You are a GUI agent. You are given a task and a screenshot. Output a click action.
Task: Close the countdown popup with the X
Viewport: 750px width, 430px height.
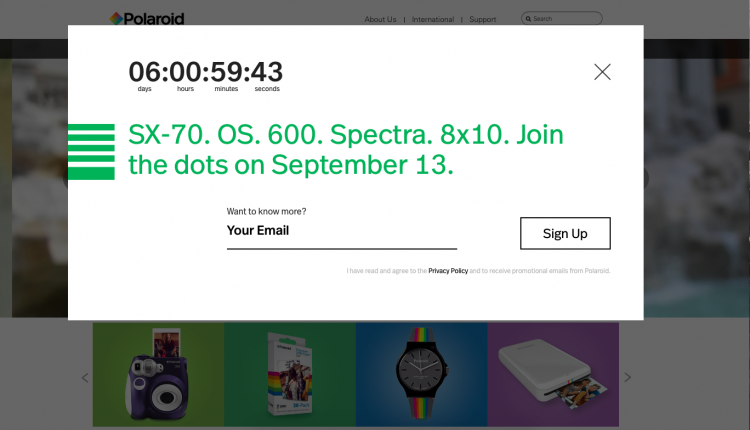[602, 72]
